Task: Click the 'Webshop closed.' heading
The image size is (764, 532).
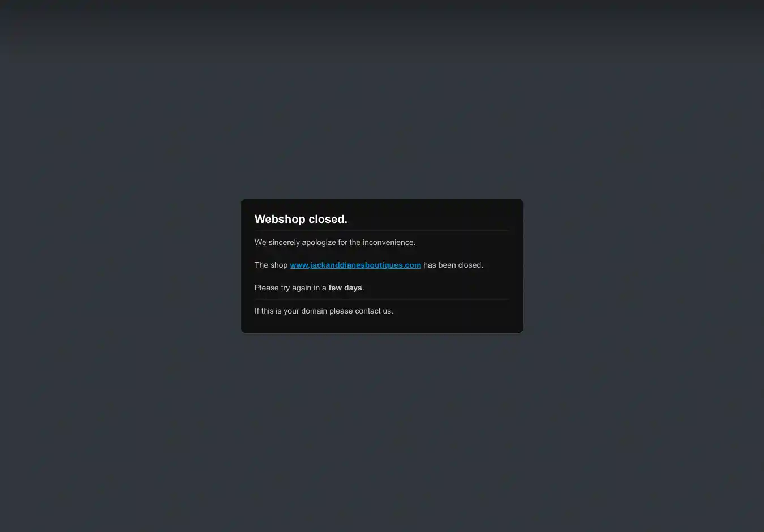Action: tap(301, 219)
